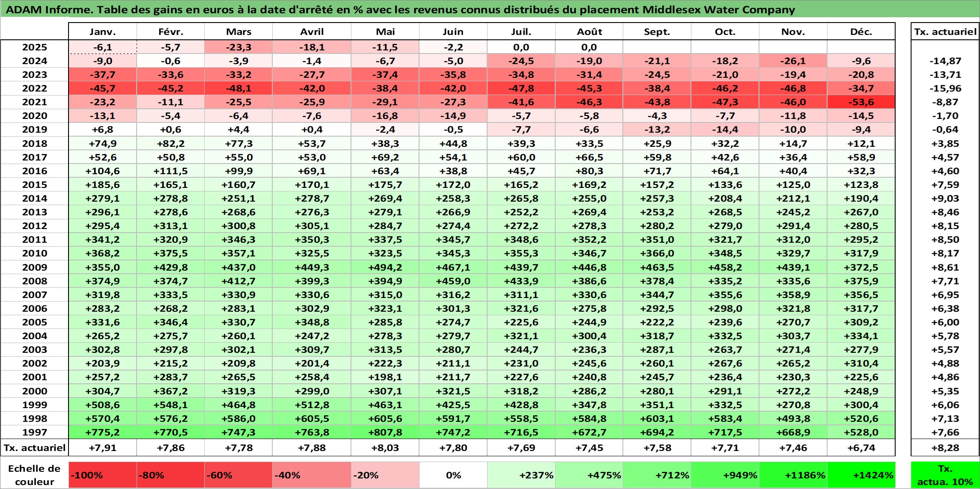Click the +310,4 cell in 2002 row
The image size is (980, 489).
point(861,363)
